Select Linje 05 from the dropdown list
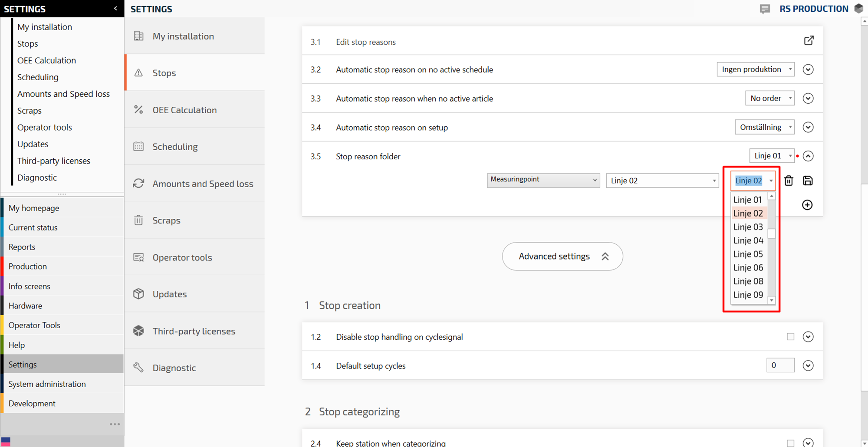 tap(748, 254)
